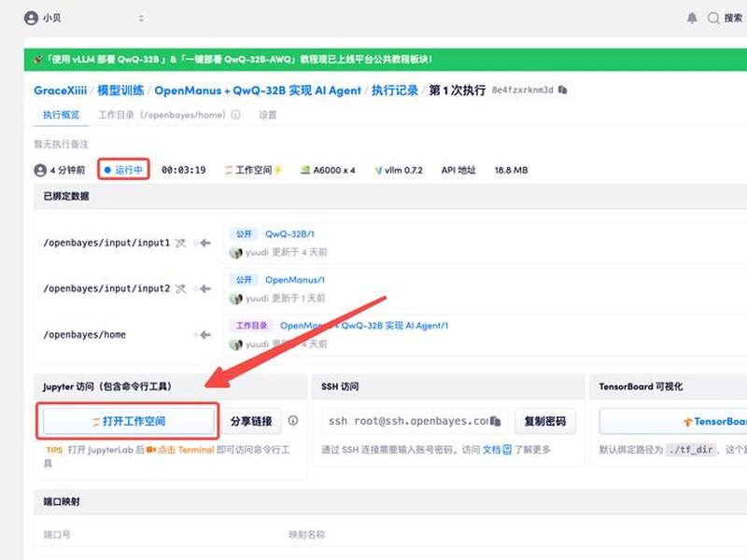Click the 复制密码 button
This screenshot has height=560, width=747.
point(545,421)
